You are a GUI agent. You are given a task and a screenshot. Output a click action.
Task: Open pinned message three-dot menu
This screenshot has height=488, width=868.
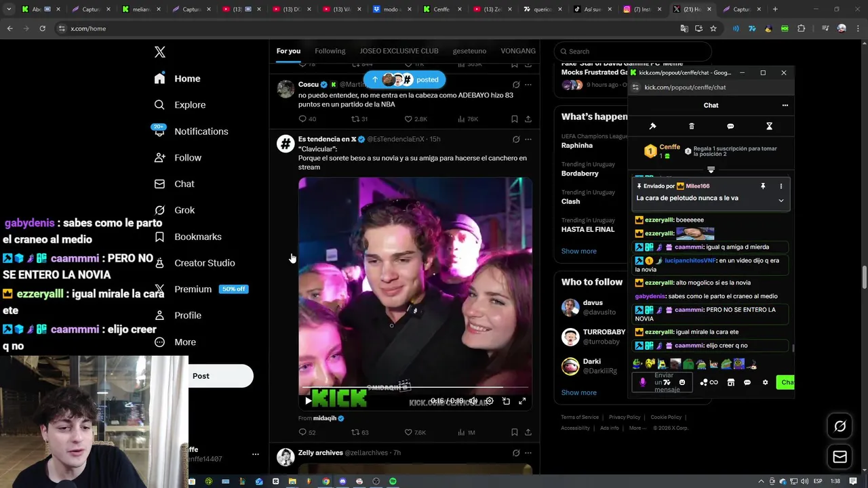(x=781, y=186)
